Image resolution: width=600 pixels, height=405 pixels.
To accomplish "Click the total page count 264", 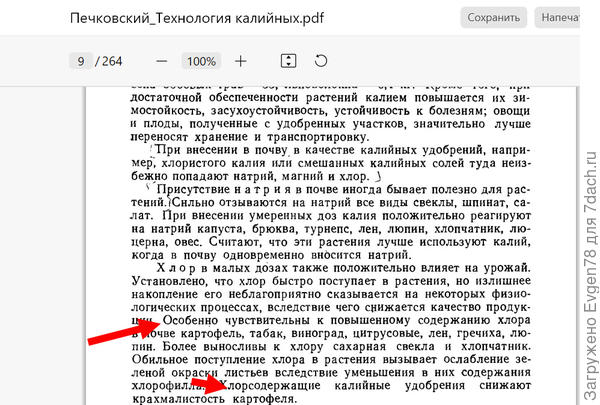I will click(x=110, y=61).
